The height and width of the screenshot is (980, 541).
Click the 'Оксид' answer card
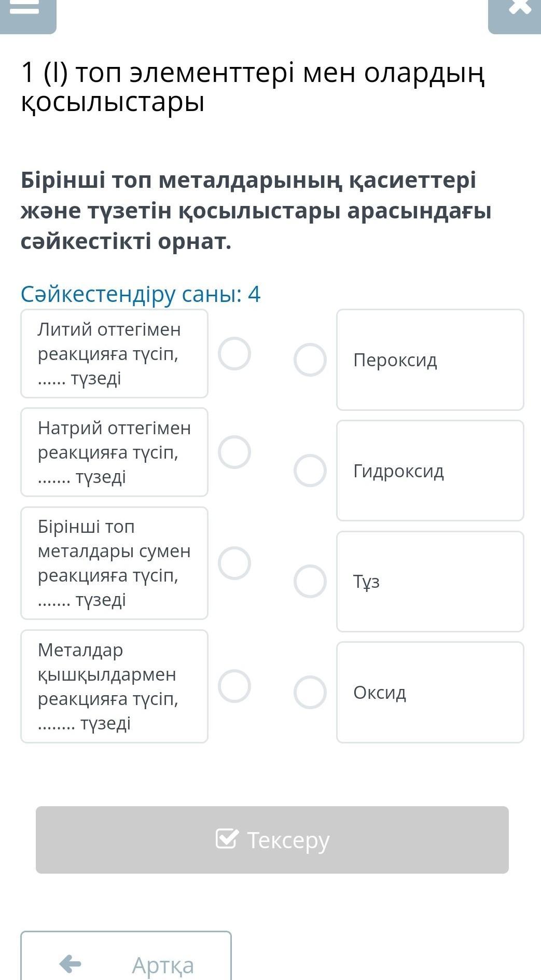coord(430,692)
